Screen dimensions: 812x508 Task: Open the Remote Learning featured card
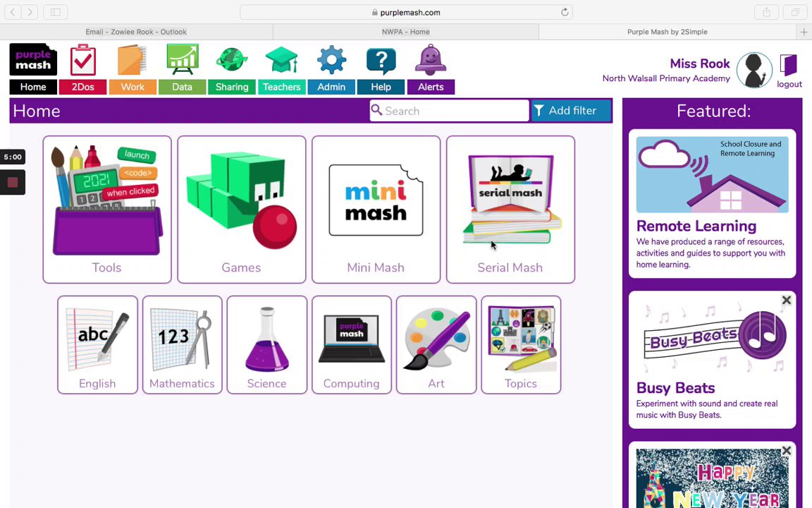click(712, 204)
